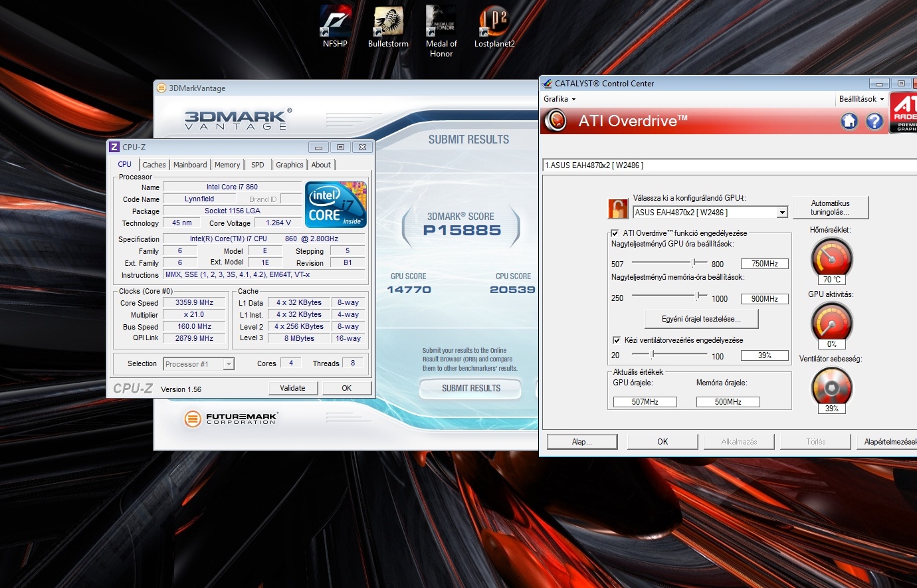Image resolution: width=917 pixels, height=588 pixels.
Task: Open the Catalyst help question mark icon
Action: click(x=874, y=121)
